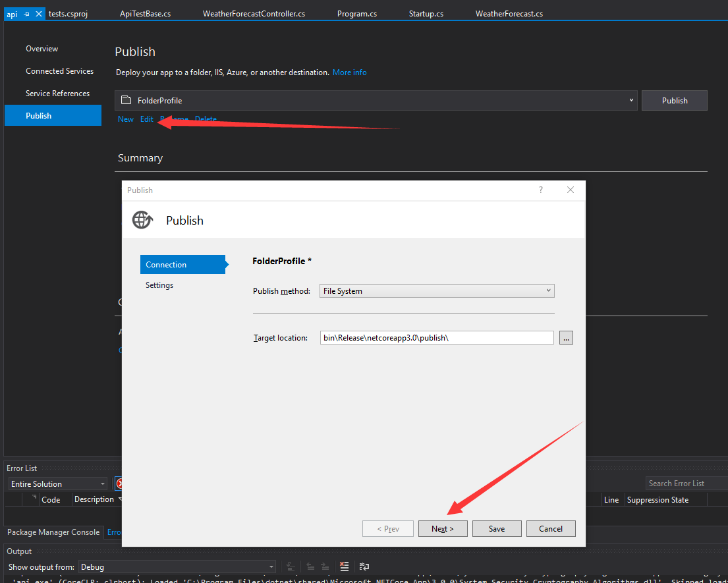The height and width of the screenshot is (583, 728).
Task: Click the error filter icon in Error List
Action: 119,484
